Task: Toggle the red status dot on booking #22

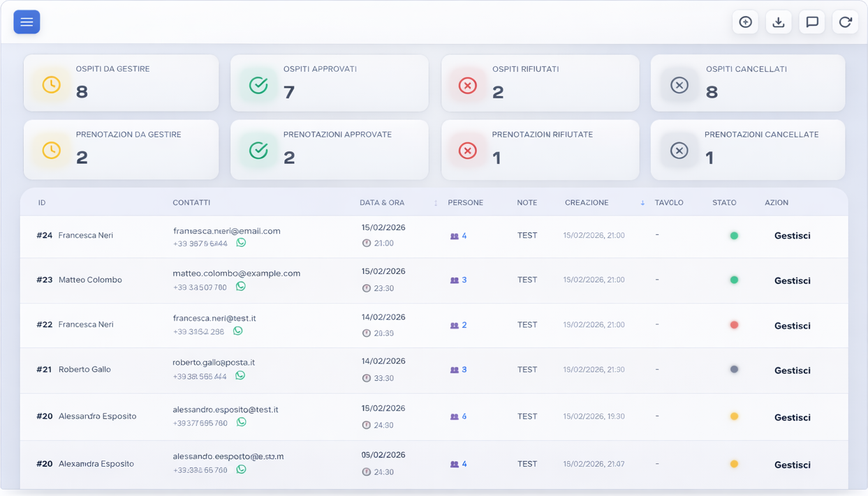Action: pos(734,324)
